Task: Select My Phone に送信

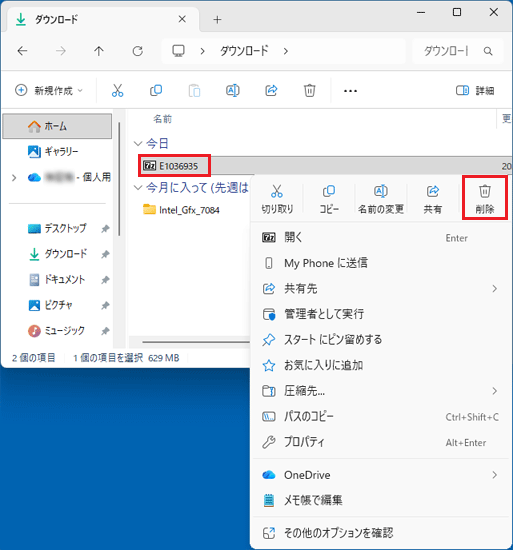Action: point(380,263)
